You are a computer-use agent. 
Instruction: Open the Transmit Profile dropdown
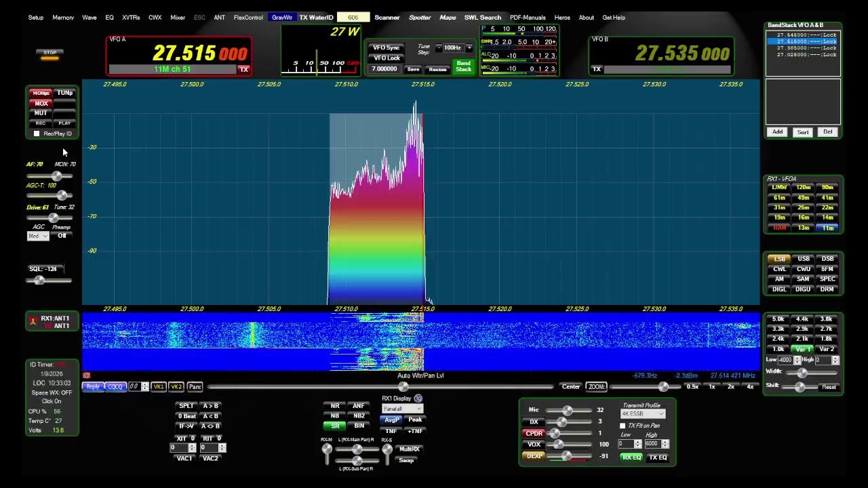643,413
